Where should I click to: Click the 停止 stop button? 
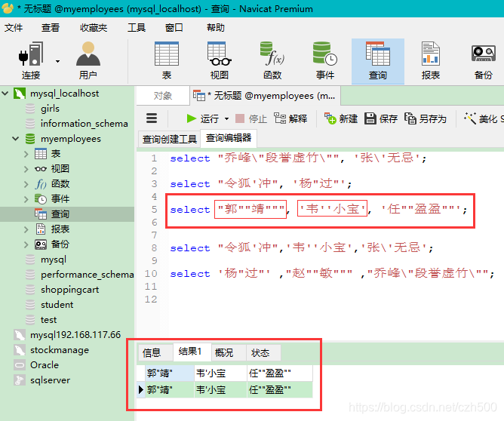point(251,119)
